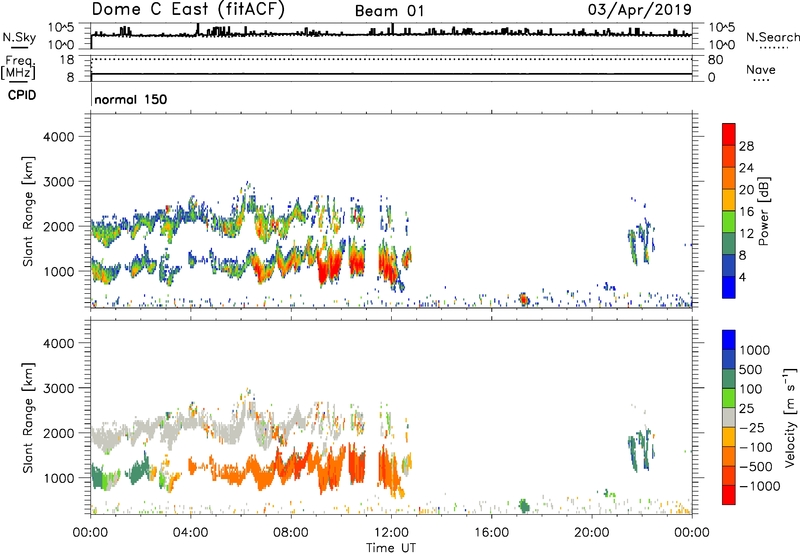This screenshot has height=554, width=800.
Task: Click the "N.Search" legend label
Action: point(773,37)
